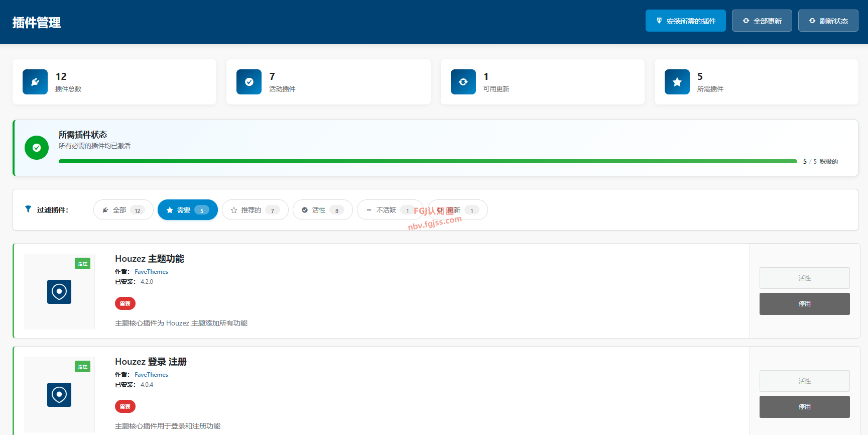Viewport: 868px width, 435px height.
Task: Filter by 推荐的 plugins
Action: pyautogui.click(x=255, y=210)
